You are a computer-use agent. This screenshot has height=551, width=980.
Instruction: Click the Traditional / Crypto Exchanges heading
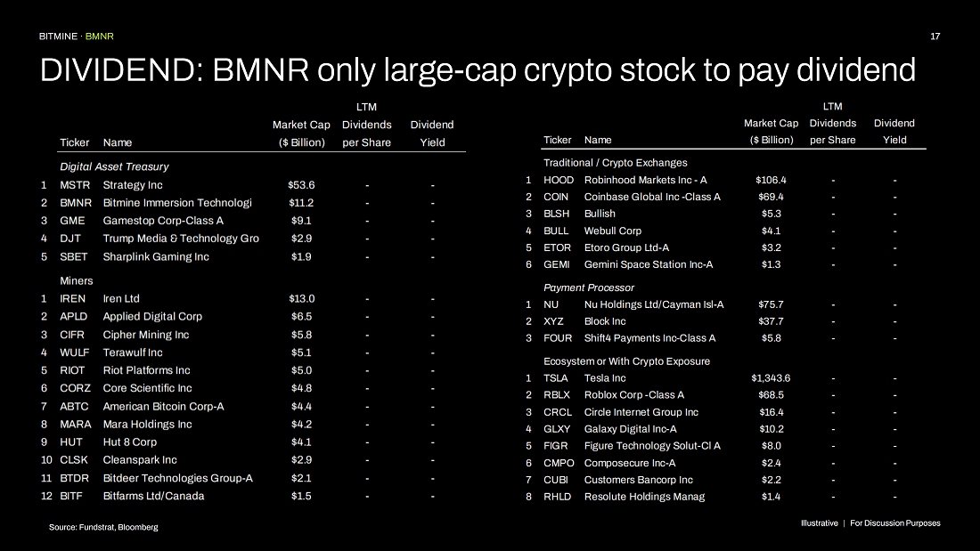(616, 163)
